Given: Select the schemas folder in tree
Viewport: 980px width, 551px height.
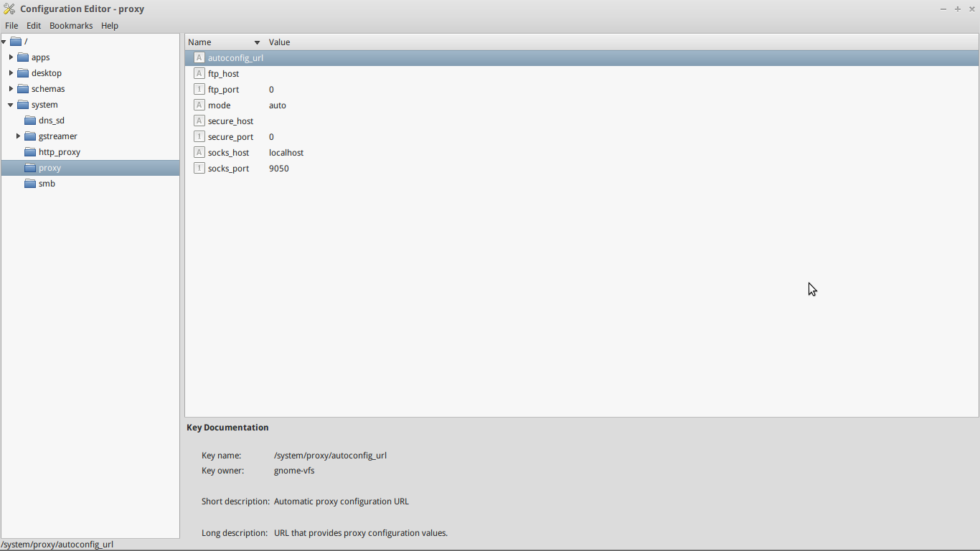Looking at the screenshot, I should click(x=48, y=89).
